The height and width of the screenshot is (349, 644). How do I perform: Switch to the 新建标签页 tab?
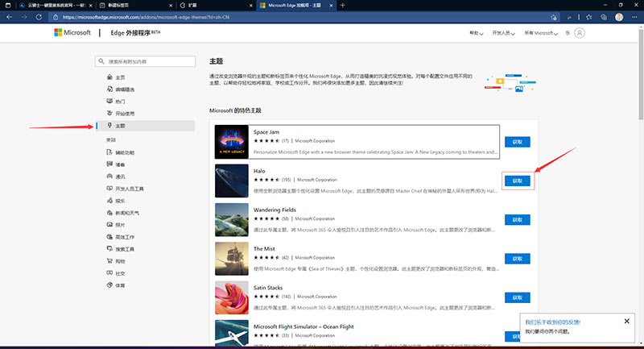tap(135, 6)
